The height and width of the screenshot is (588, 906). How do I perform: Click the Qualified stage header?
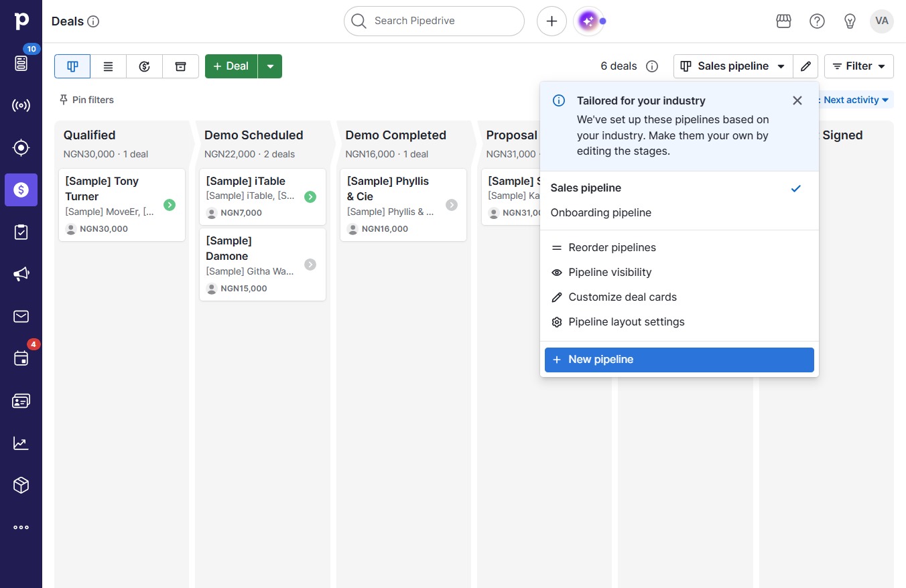(x=89, y=135)
